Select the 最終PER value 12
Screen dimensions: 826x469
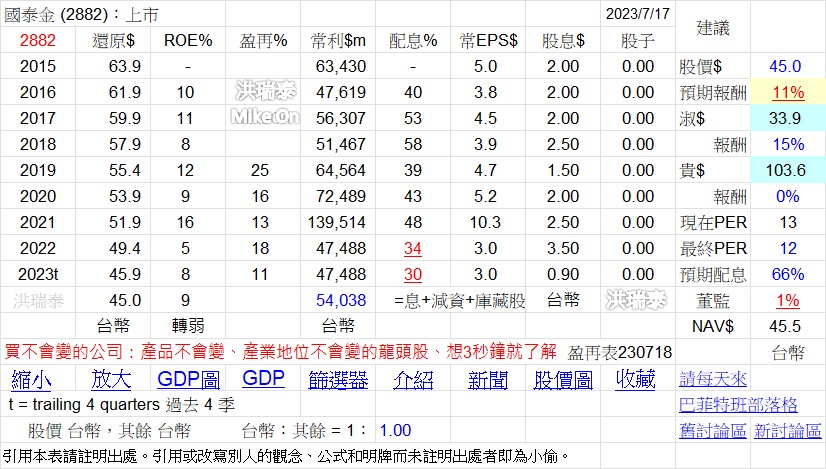pyautogui.click(x=788, y=248)
